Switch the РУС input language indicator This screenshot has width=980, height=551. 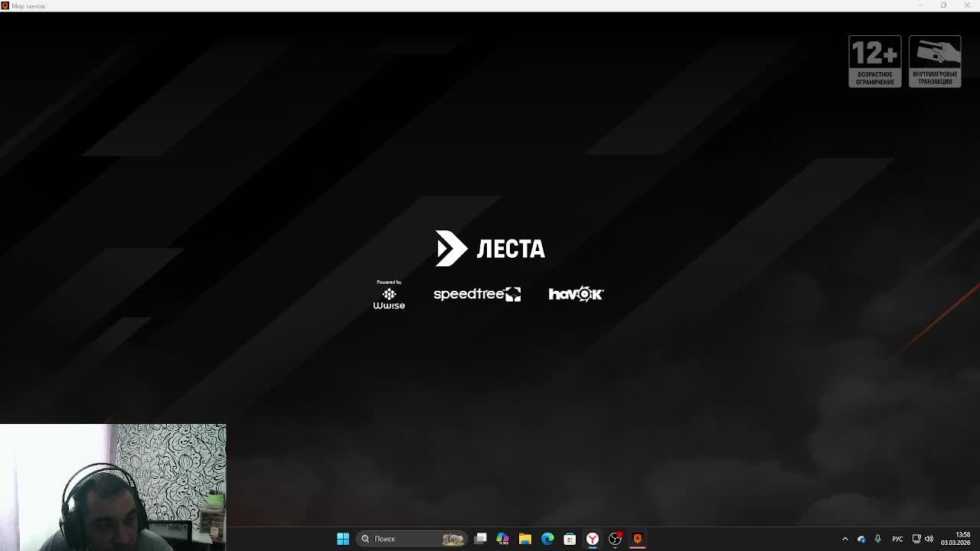(897, 539)
